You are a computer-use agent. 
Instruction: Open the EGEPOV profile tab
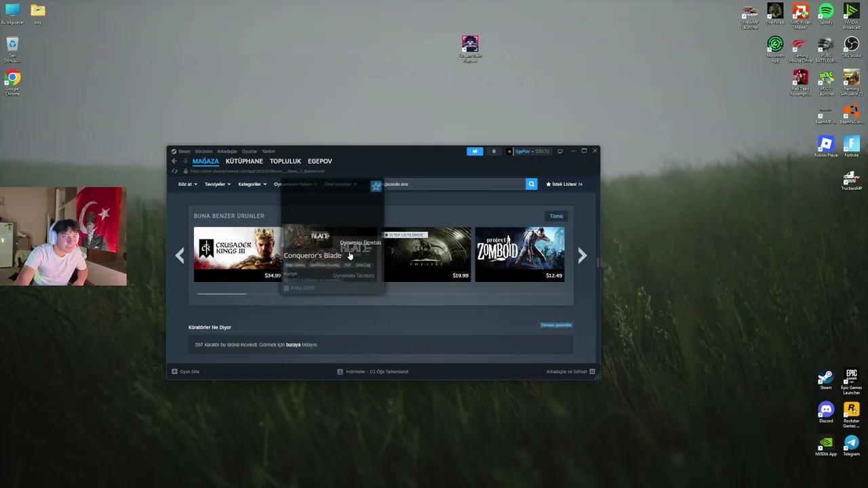click(320, 161)
